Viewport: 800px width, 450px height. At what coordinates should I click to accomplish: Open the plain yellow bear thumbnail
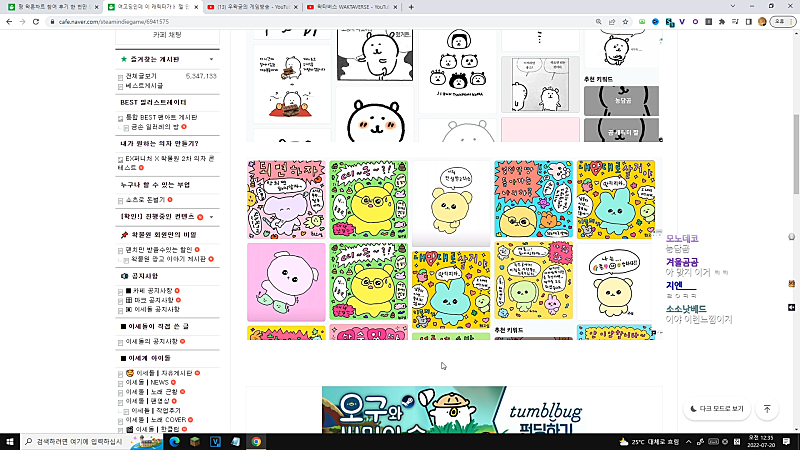click(451, 203)
